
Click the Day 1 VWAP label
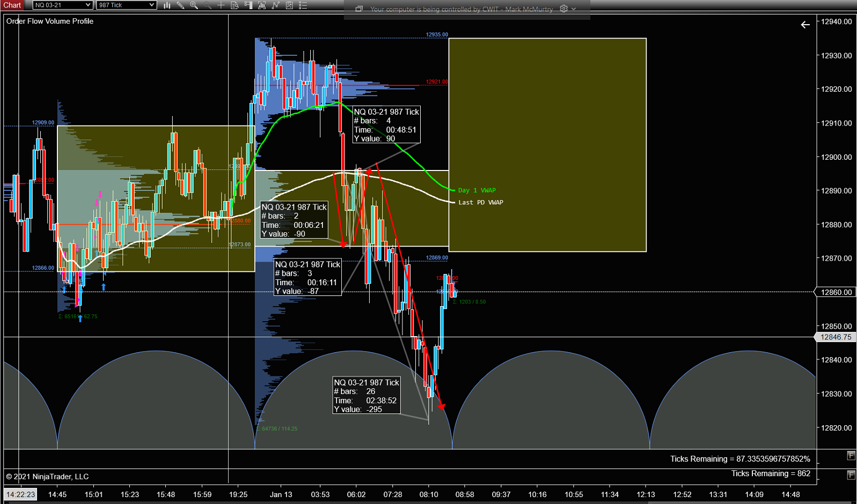477,190
